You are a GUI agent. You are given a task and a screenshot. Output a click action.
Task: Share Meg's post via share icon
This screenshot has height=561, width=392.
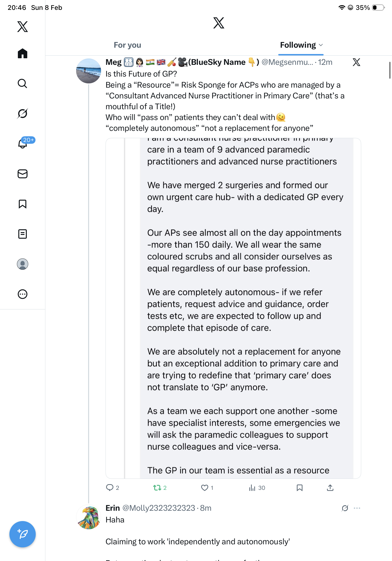tap(330, 488)
